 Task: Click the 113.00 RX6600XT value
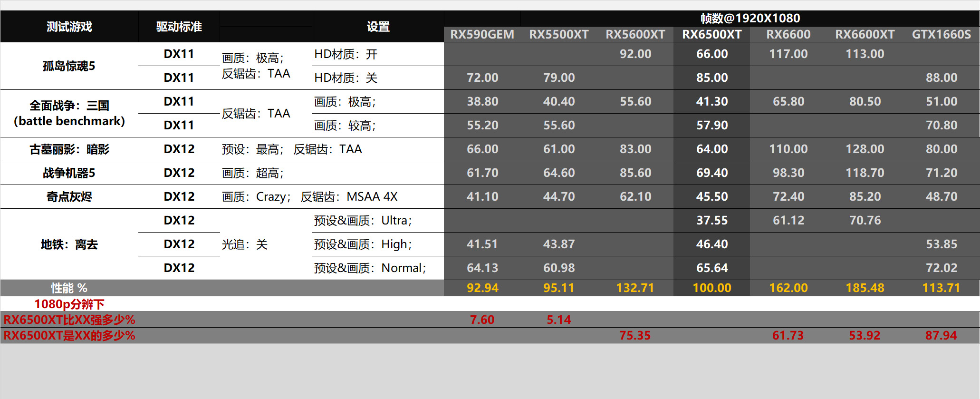[865, 54]
